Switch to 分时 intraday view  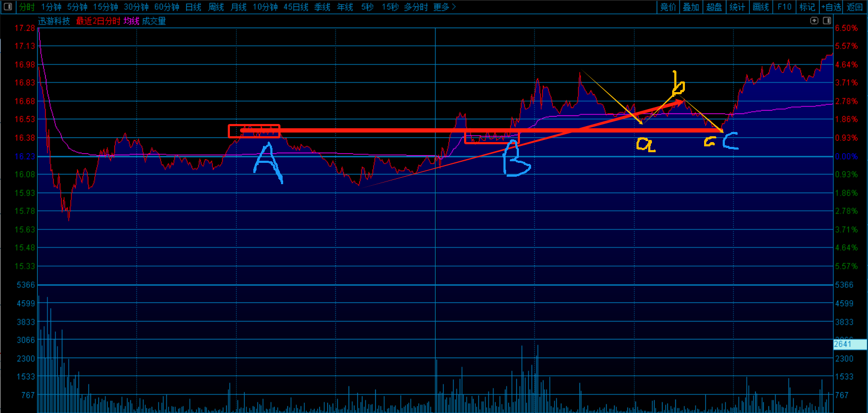coord(27,7)
